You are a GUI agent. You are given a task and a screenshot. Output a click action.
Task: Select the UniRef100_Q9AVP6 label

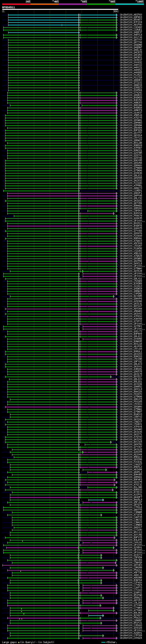coord(131,299)
